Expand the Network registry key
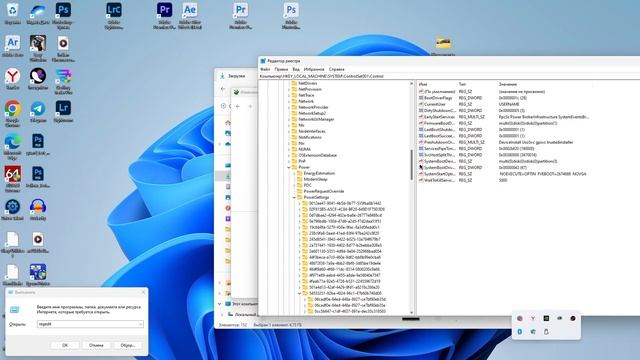The width and height of the screenshot is (640, 360). (289, 101)
